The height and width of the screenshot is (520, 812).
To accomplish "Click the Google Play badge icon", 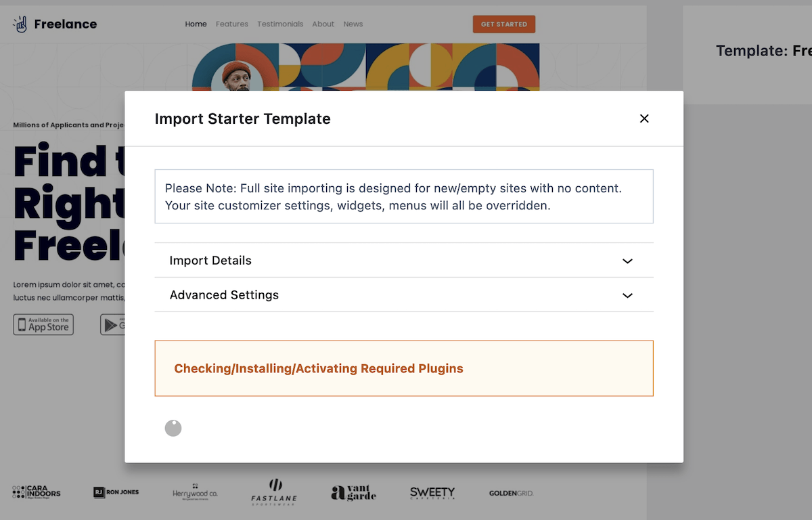I will pos(112,324).
